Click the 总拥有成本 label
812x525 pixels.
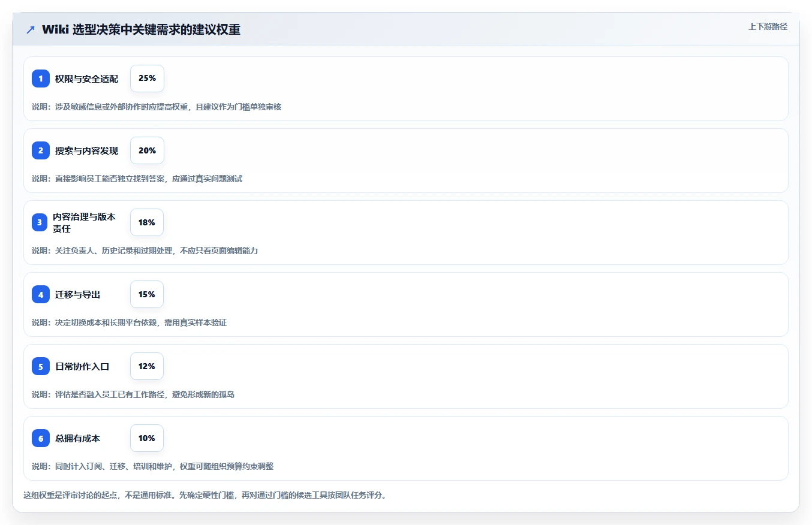[x=78, y=438]
